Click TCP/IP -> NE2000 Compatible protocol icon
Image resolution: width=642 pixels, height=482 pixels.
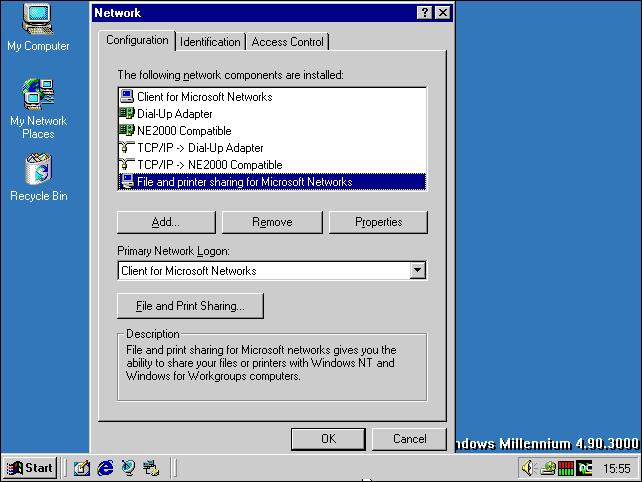127,165
